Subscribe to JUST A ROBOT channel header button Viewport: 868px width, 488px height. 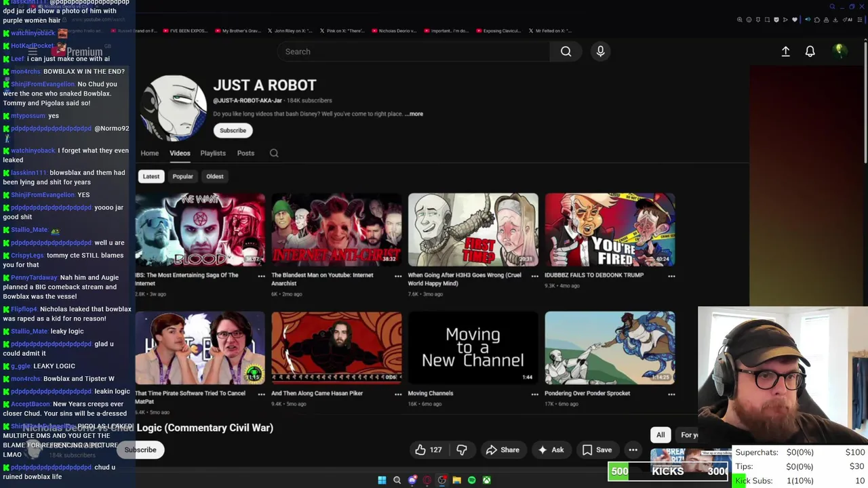pos(233,130)
